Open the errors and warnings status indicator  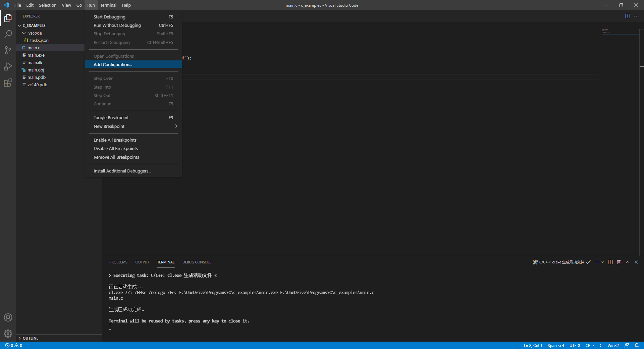point(14,345)
